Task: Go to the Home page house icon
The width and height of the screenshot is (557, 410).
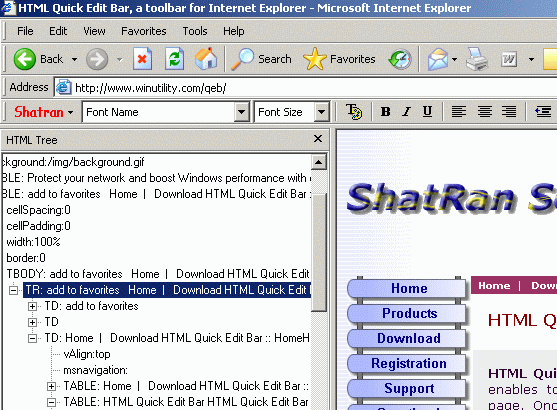Action: (x=206, y=59)
